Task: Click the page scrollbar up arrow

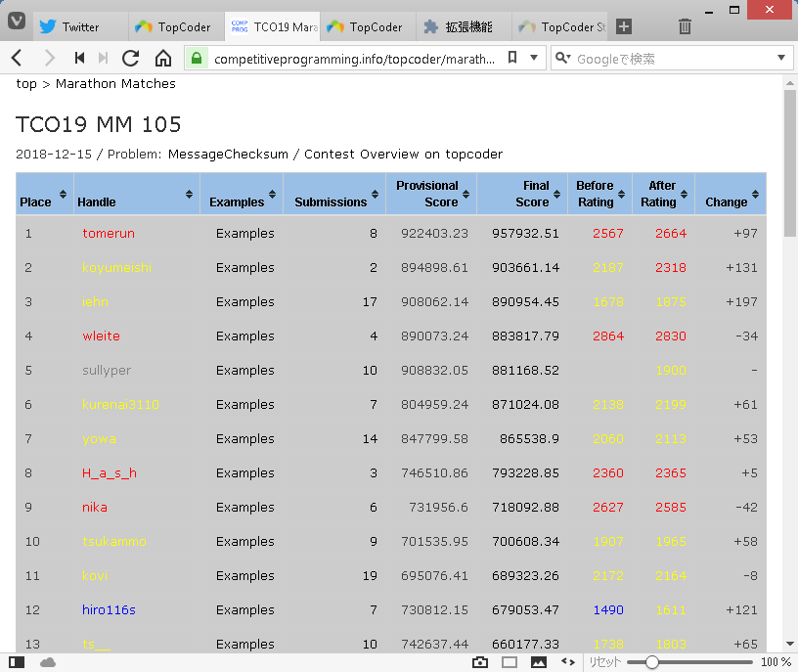Action: (x=790, y=83)
